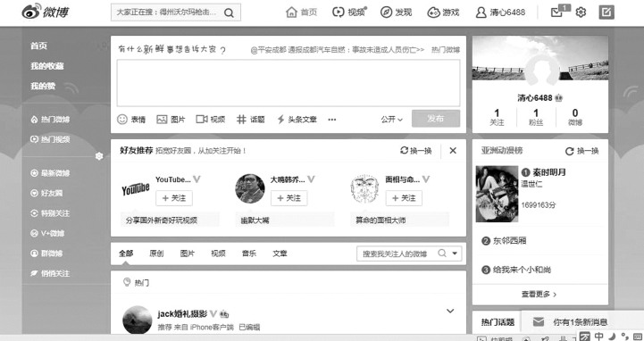Viewport: 644px width, 341px height.
Task: Click the 热门微博 link above the composer
Action: (446, 50)
